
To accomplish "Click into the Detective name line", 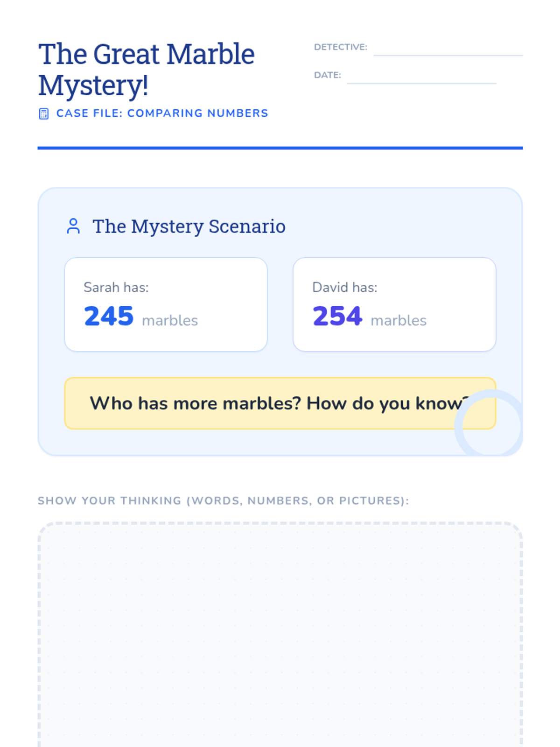I will click(448, 49).
